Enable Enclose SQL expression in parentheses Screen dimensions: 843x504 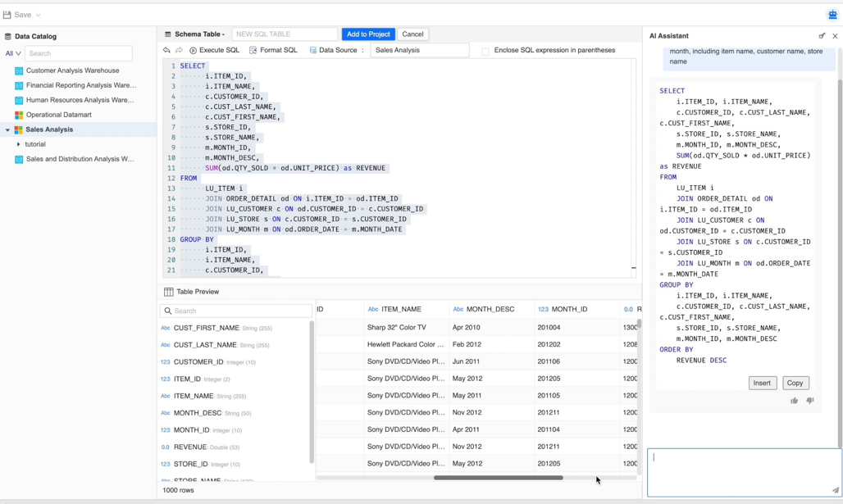[x=485, y=51]
